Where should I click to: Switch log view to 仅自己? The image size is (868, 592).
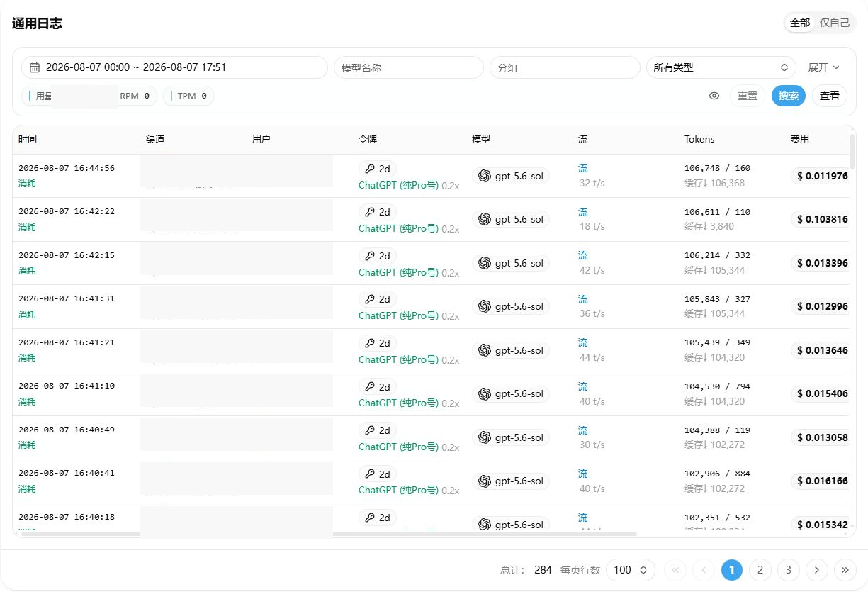[835, 23]
